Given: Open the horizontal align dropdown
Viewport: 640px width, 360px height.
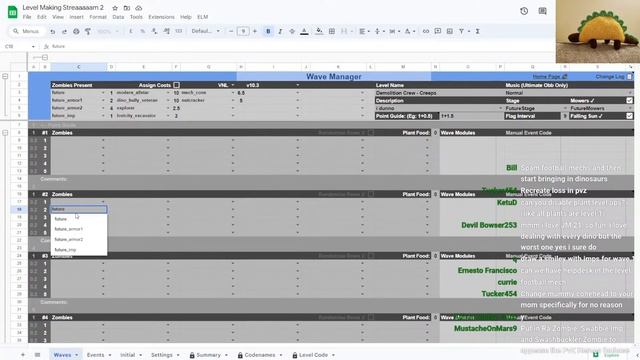Looking at the screenshot, I should (364, 31).
